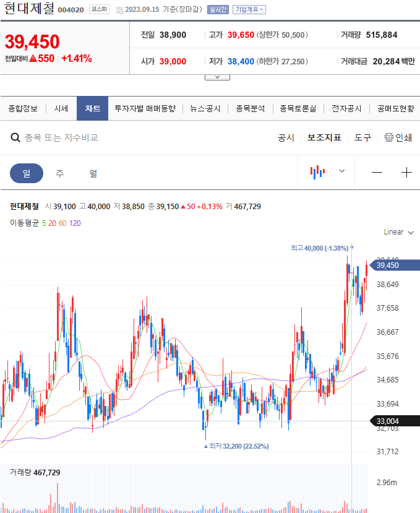Open the 뉴스·공시 tab

[x=205, y=108]
